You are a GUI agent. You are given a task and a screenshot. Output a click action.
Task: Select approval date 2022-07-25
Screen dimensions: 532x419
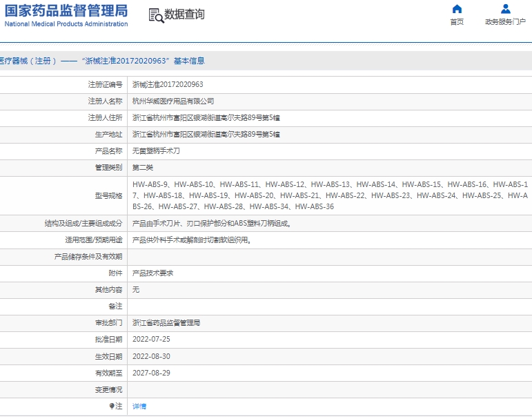tap(151, 339)
